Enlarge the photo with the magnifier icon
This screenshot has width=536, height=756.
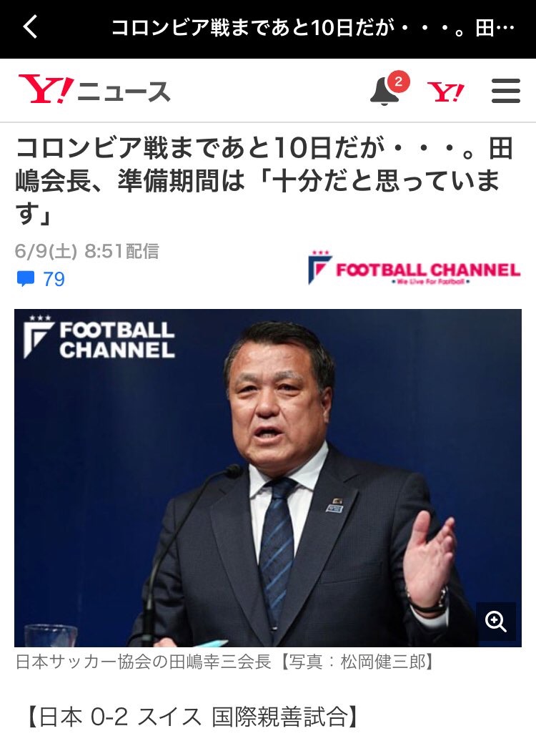coord(496,622)
